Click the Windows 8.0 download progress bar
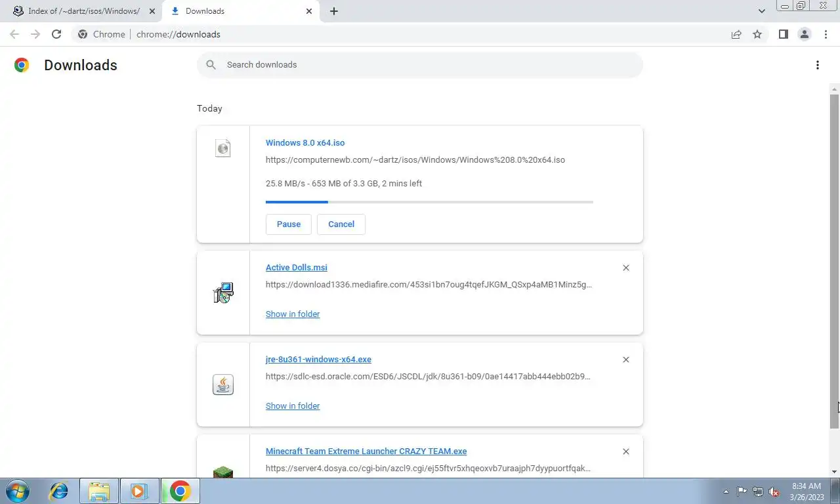Screen dimensions: 840x504 429,202
